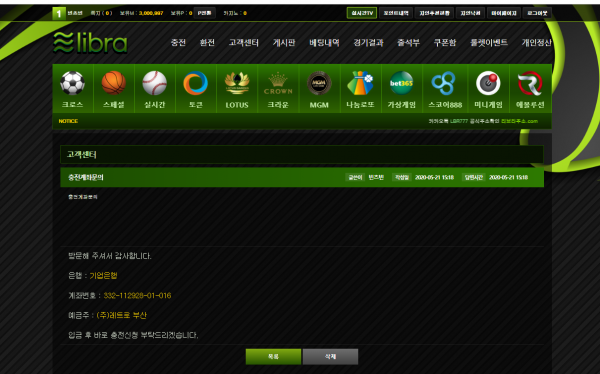This screenshot has width=600, height=374.
Task: Open the 베팅내역 menu
Action: coord(324,42)
